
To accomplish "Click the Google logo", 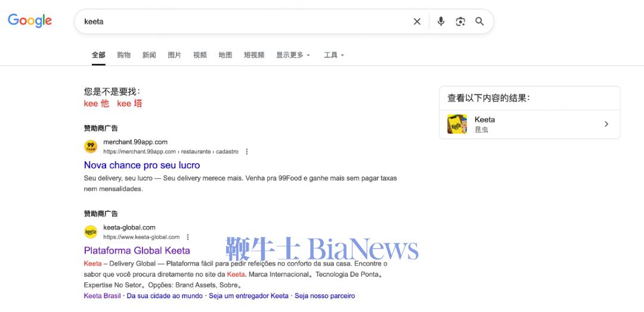I will pyautogui.click(x=30, y=20).
